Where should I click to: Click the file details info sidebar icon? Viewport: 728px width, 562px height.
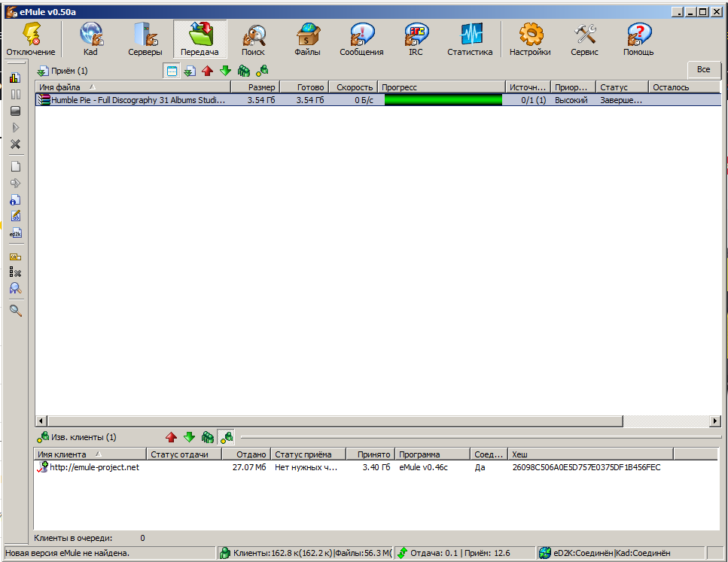pos(15,200)
